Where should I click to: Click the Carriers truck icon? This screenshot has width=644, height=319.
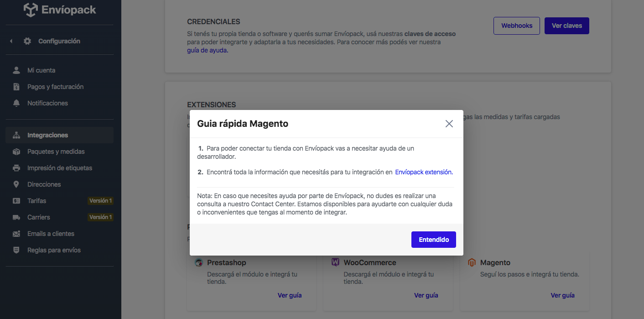(x=16, y=217)
